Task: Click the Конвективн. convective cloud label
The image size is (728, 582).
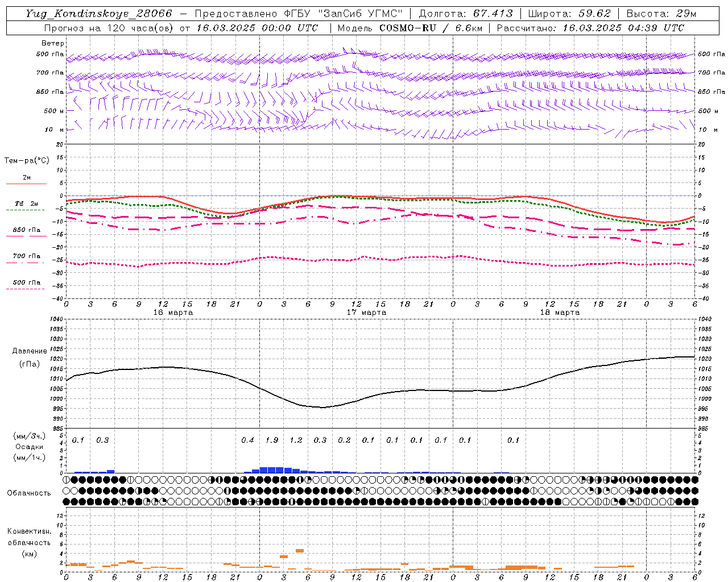Action: pos(29,531)
